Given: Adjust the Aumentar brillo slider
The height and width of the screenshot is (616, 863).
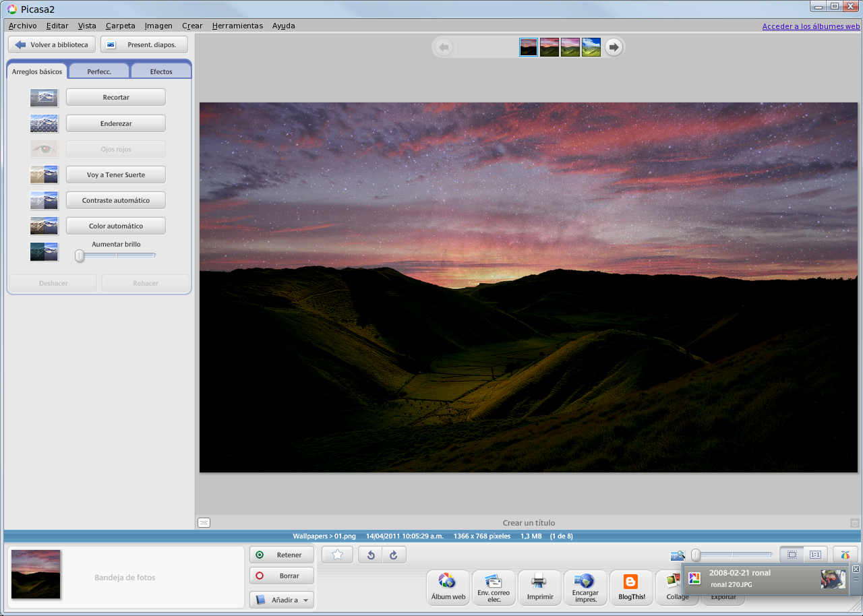Looking at the screenshot, I should (79, 255).
